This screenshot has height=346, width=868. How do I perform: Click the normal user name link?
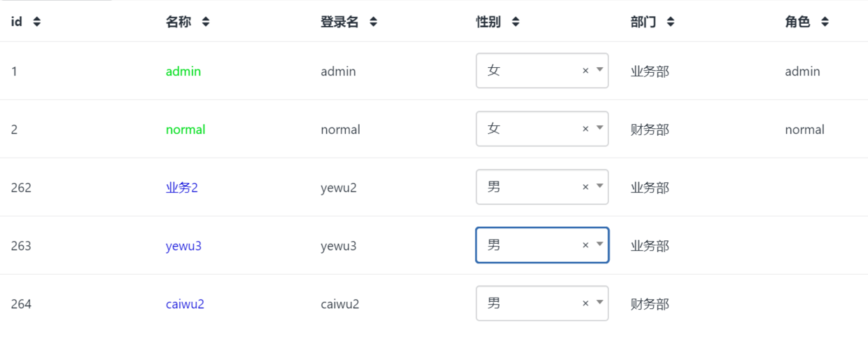(x=185, y=130)
